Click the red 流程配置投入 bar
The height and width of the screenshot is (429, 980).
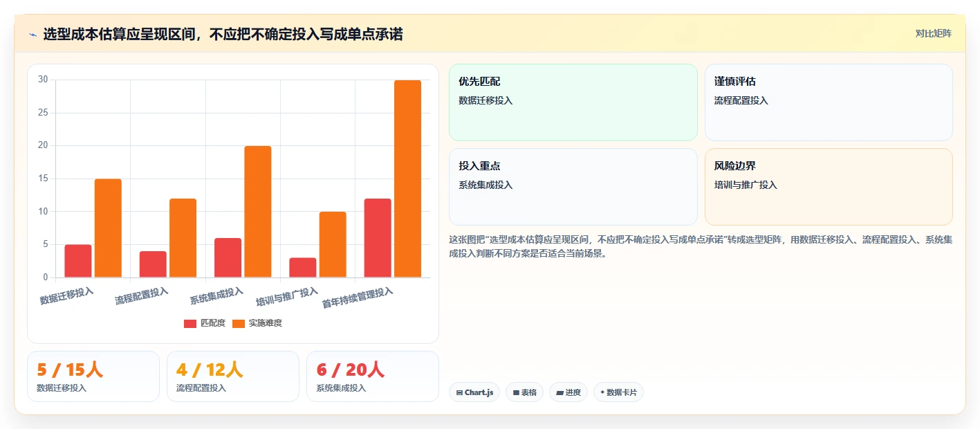coord(153,264)
